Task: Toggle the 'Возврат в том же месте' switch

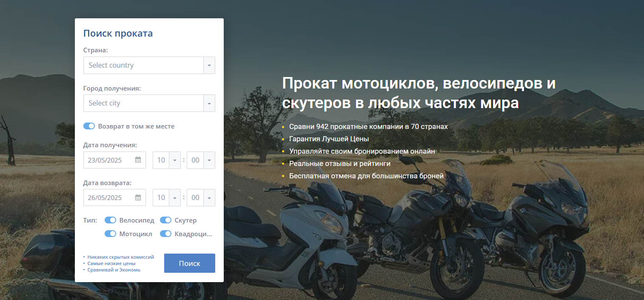Action: pos(89,126)
